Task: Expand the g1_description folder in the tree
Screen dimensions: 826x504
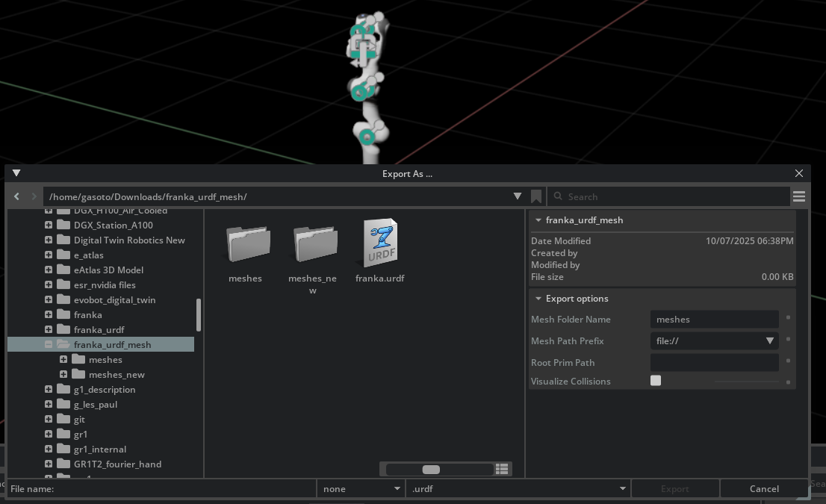Action: [48, 389]
